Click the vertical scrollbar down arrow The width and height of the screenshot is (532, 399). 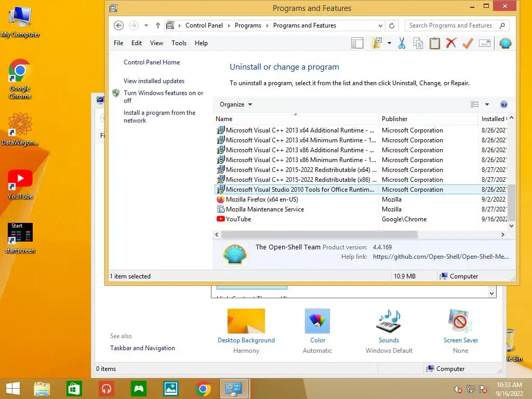[x=511, y=226]
